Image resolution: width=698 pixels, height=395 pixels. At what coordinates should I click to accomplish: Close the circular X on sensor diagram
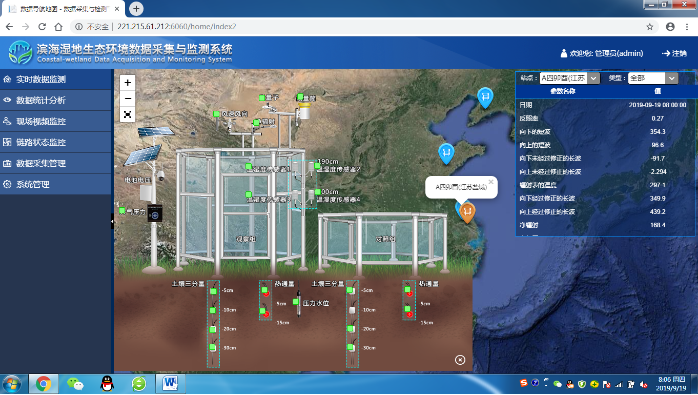pos(460,360)
